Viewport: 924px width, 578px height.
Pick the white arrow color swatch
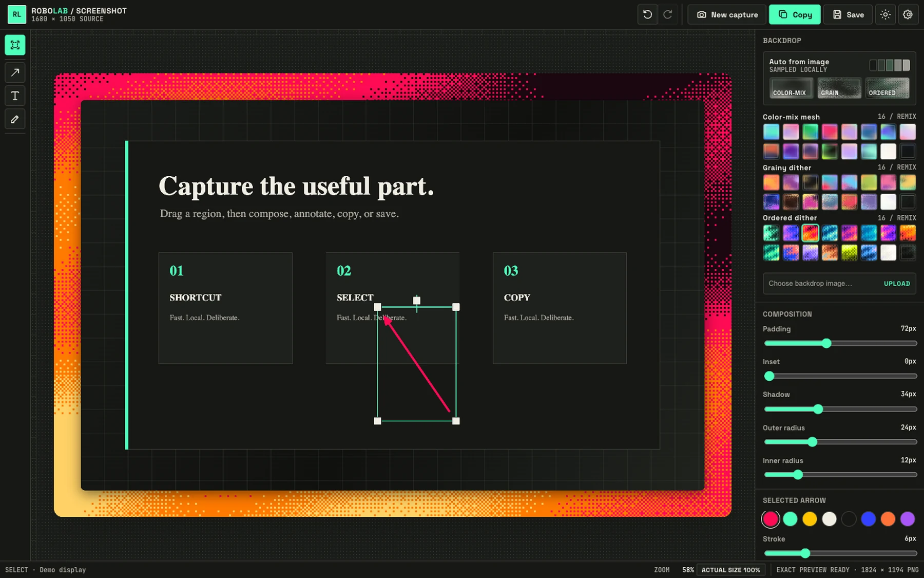coord(829,519)
